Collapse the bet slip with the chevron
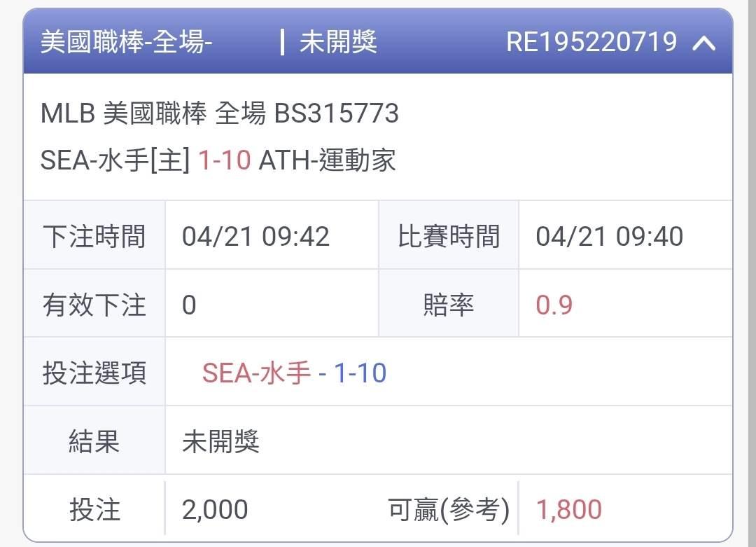The width and height of the screenshot is (756, 547). (x=703, y=43)
